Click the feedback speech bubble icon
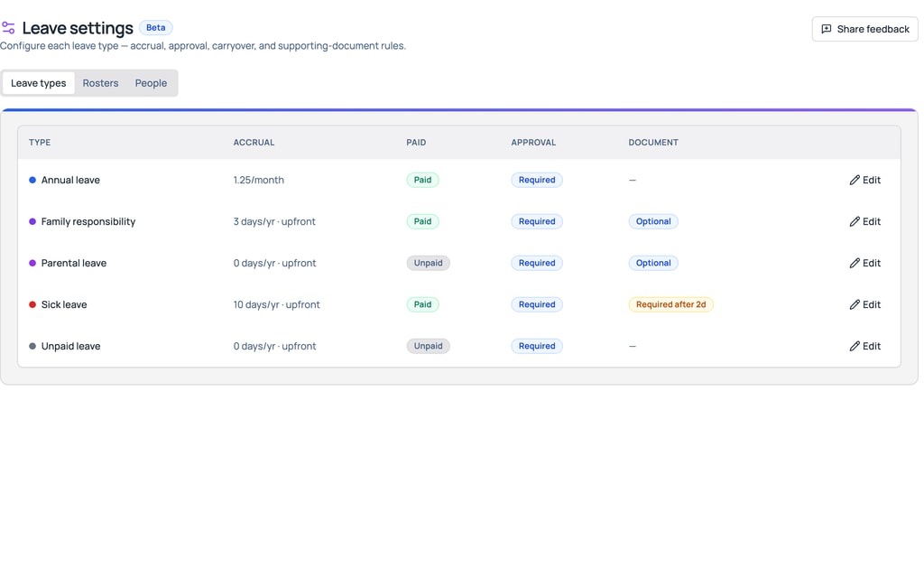The height and width of the screenshot is (578, 924). (x=827, y=29)
